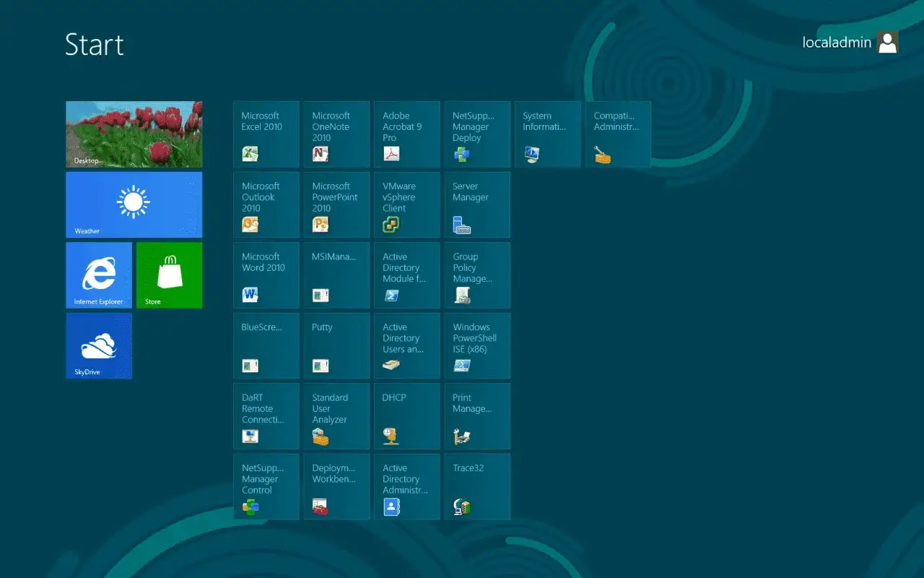Open the Desktop tile with tulips
Viewport: 924px width, 578px height.
coord(134,134)
